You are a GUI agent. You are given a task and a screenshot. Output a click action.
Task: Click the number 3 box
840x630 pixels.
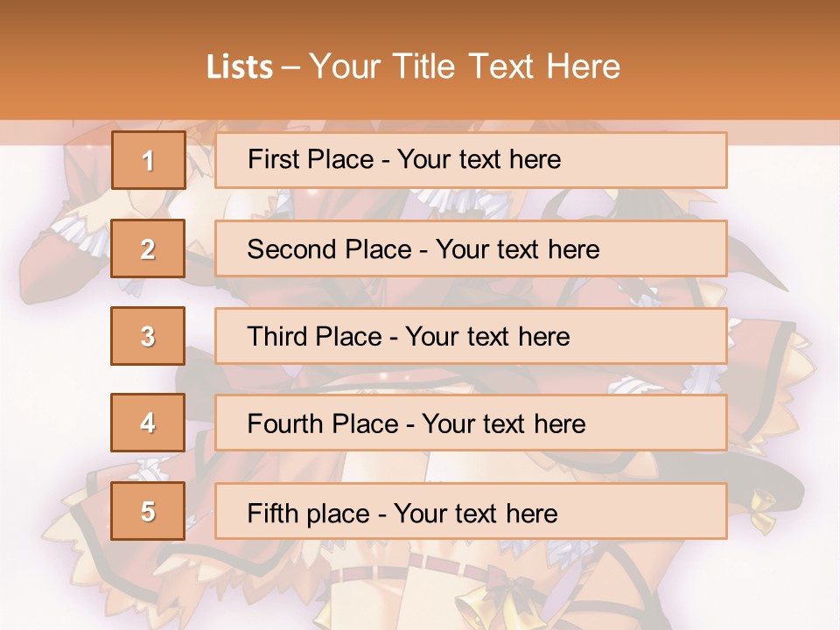coord(148,336)
